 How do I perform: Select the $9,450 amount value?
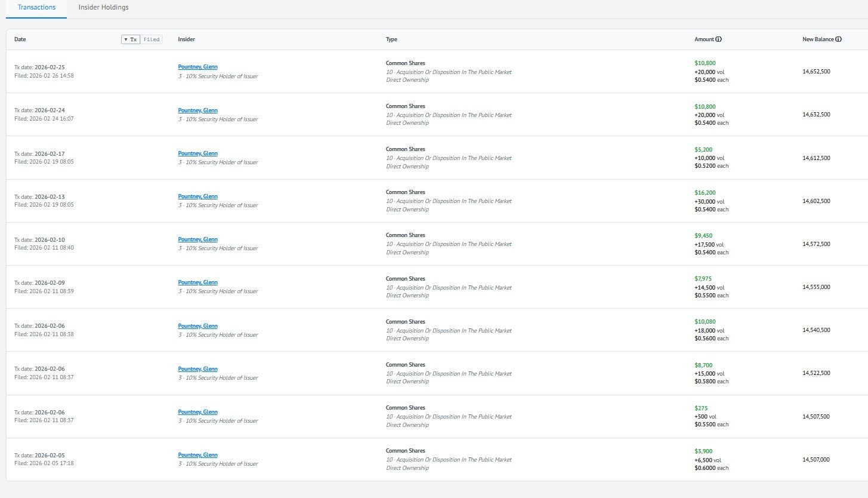pos(703,236)
